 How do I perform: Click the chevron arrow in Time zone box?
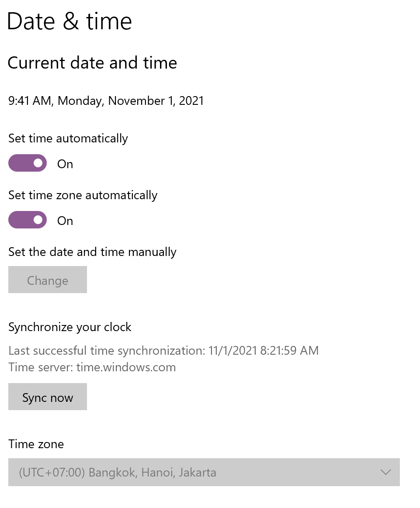385,472
